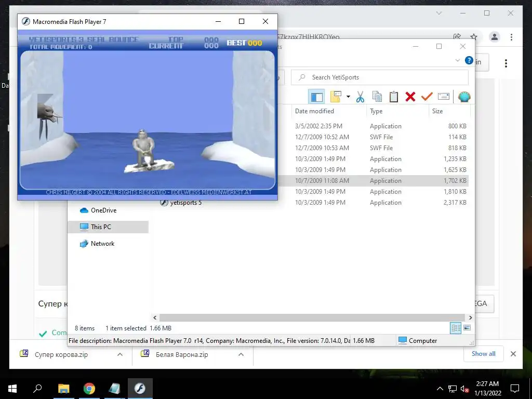Viewport: 532px width, 399px height.
Task: Click the taskbar Search magnifier icon
Action: pos(37,389)
